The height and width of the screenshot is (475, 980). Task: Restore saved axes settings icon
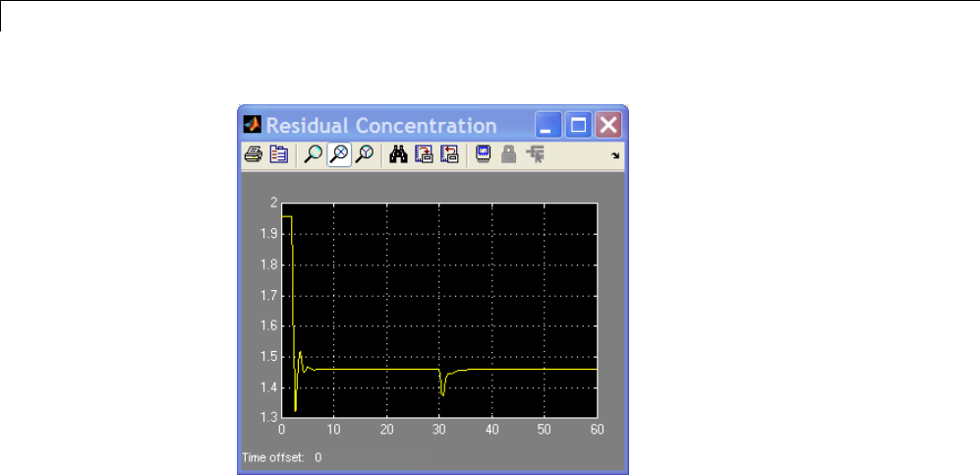(x=449, y=154)
